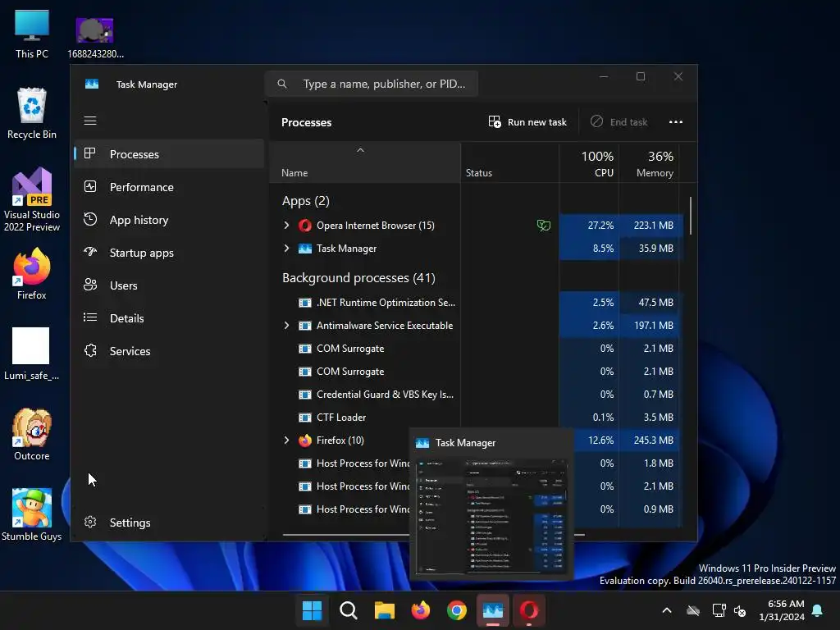Expand the Firefox (10) process group
Viewport: 840px width, 630px height.
286,441
